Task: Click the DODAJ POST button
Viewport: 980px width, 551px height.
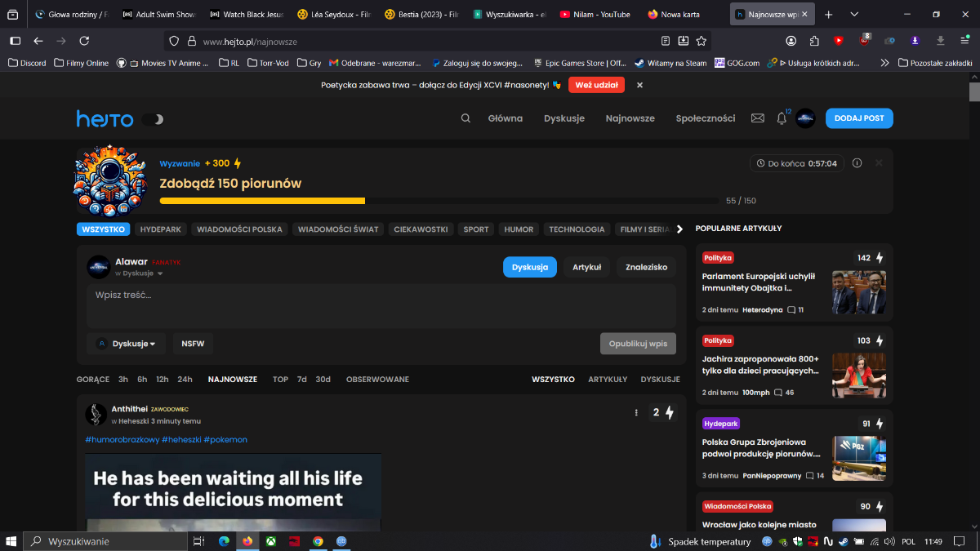Action: (859, 118)
